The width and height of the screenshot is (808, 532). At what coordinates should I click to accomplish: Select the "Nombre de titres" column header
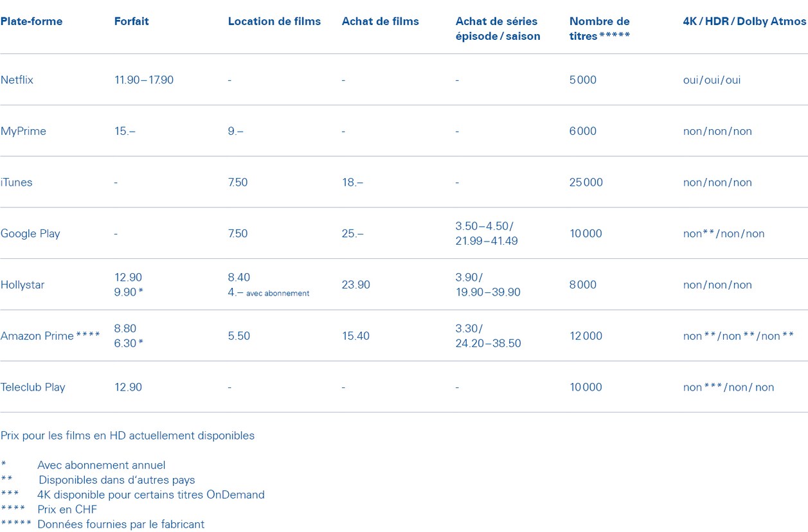(599, 28)
